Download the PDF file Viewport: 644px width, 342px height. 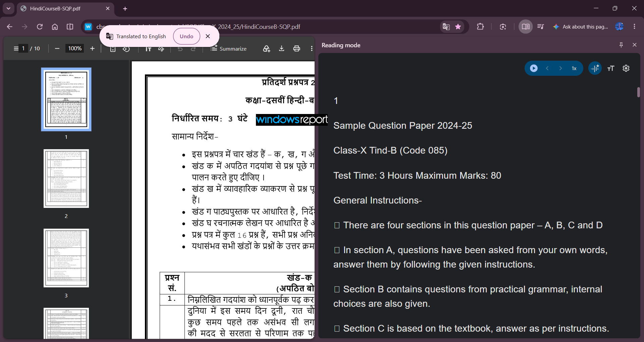(281, 49)
